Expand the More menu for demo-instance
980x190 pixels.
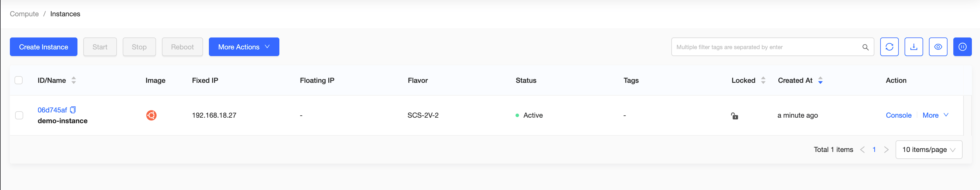[x=935, y=115]
